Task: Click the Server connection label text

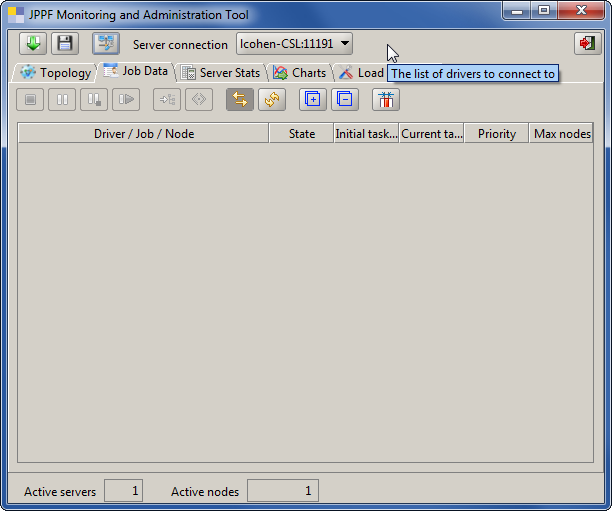Action: tap(180, 45)
